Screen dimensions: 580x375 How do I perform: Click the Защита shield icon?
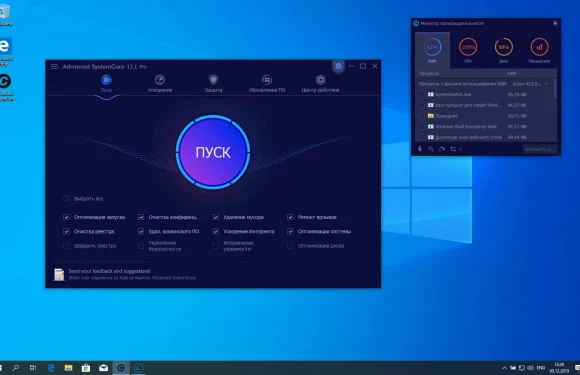click(213, 80)
